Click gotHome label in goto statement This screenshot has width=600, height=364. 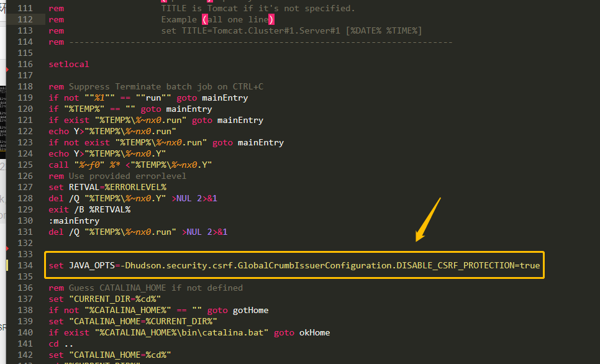pos(251,310)
